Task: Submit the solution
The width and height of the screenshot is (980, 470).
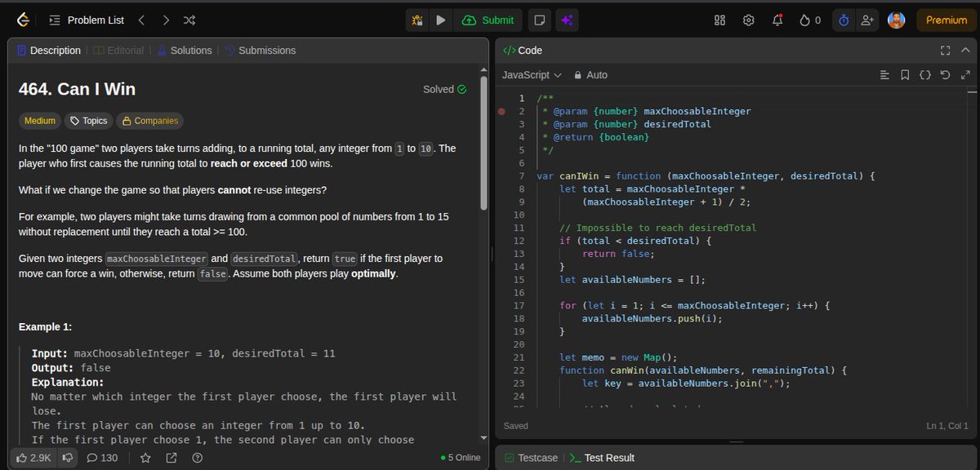Action: 488,20
